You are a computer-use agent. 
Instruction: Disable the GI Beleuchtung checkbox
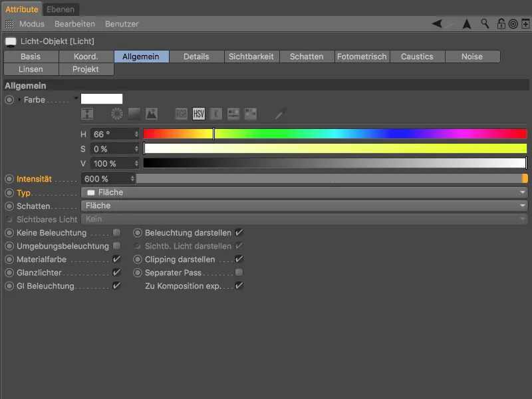[117, 286]
